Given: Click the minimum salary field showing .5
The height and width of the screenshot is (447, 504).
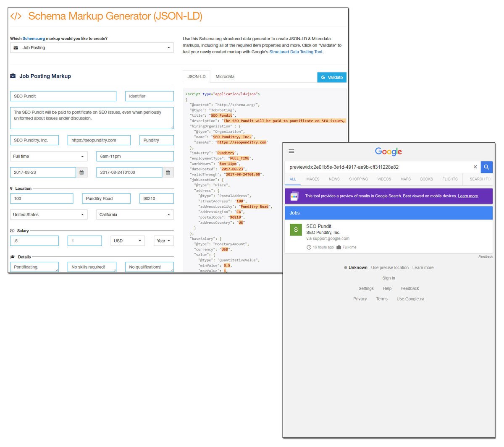Looking at the screenshot, I should (34, 241).
